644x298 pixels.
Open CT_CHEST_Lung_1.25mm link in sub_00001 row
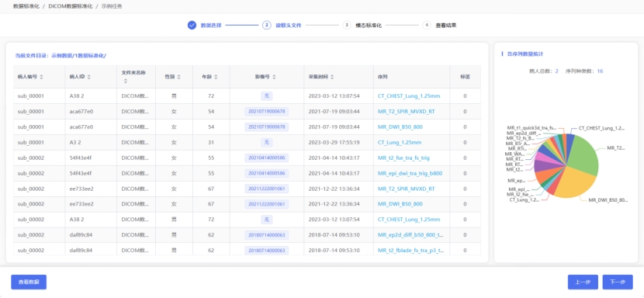click(x=409, y=95)
